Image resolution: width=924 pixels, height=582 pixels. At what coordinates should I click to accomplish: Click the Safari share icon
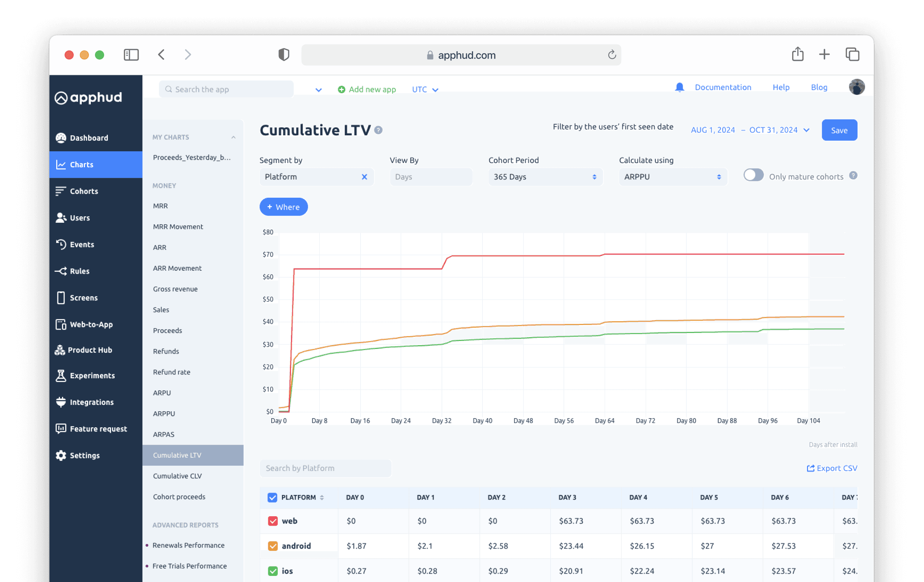[x=797, y=54]
